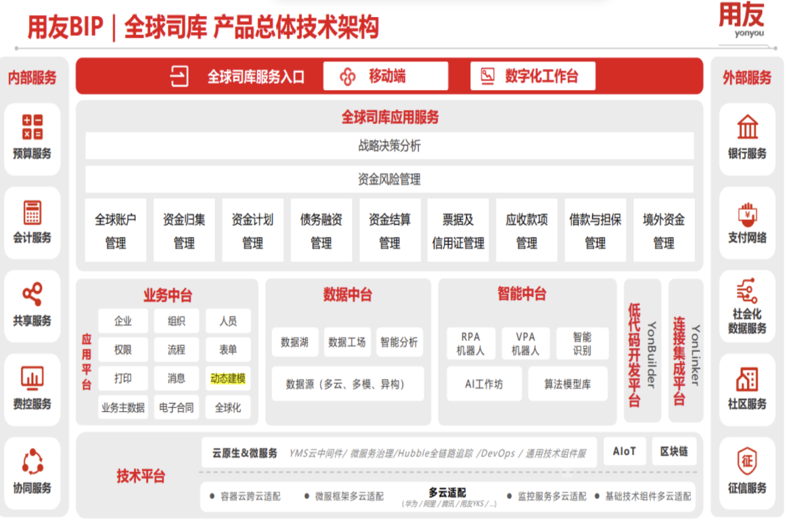
Task: Click the 银行服务 bank building icon
Action: (747, 127)
